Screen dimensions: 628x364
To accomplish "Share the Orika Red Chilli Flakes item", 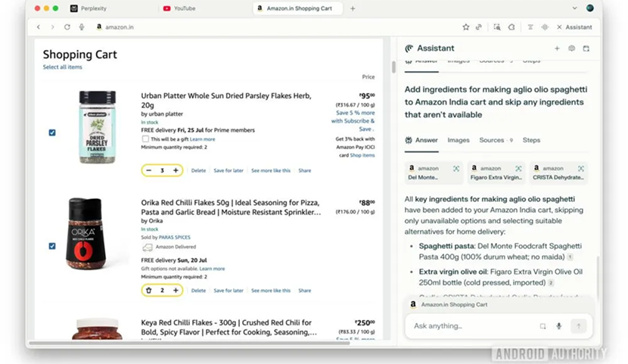I will click(304, 291).
